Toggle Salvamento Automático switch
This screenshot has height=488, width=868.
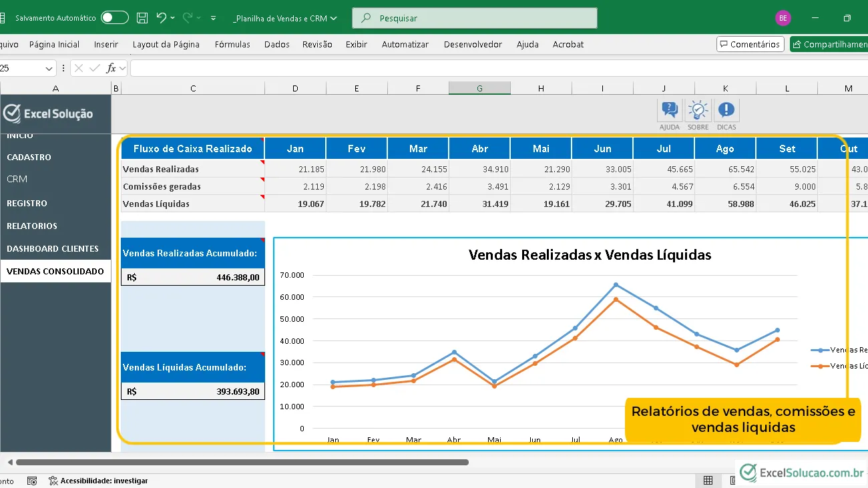[x=115, y=18]
